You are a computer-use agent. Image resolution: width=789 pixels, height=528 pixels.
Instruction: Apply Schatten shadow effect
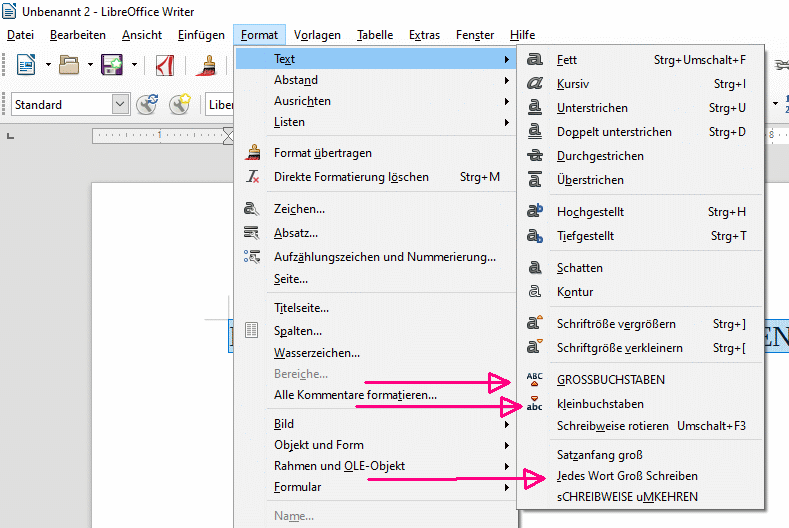click(641, 268)
